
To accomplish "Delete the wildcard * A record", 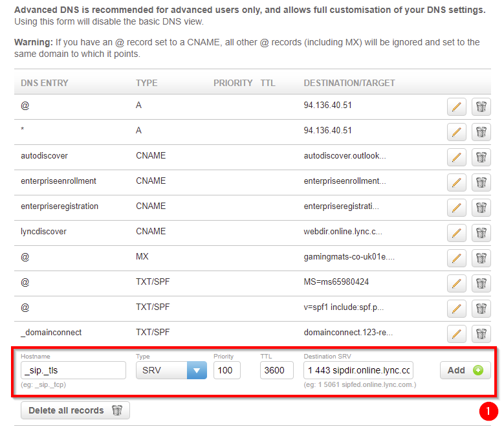I will click(481, 132).
